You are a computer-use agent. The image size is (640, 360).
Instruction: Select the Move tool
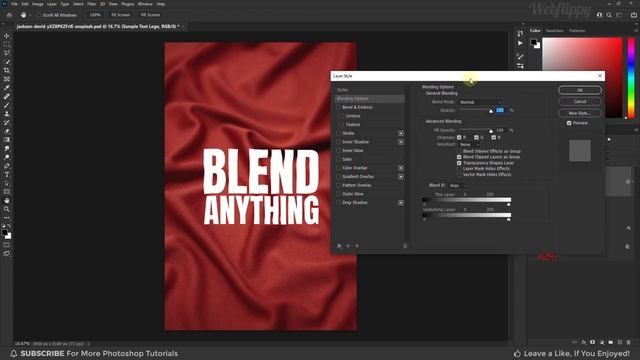7,36
